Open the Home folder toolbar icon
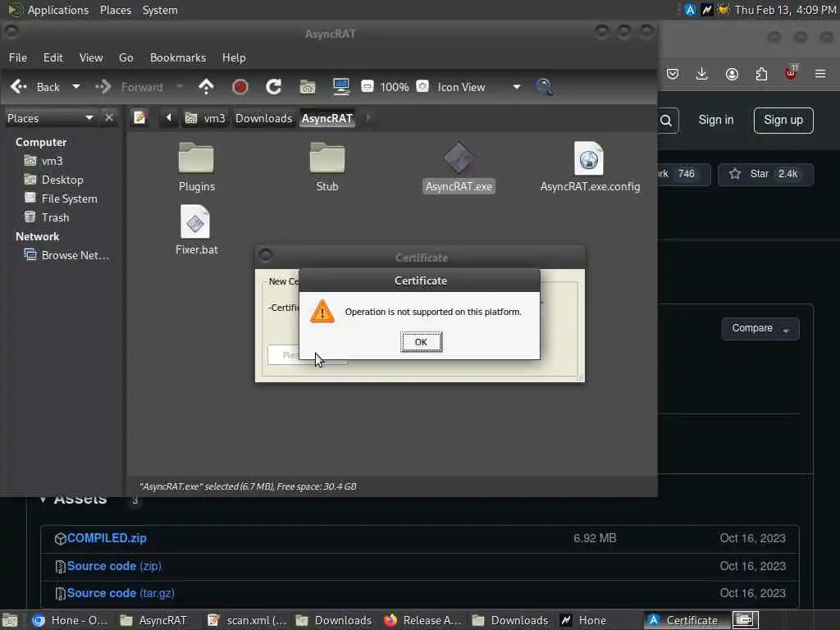The width and height of the screenshot is (840, 630). click(308, 87)
